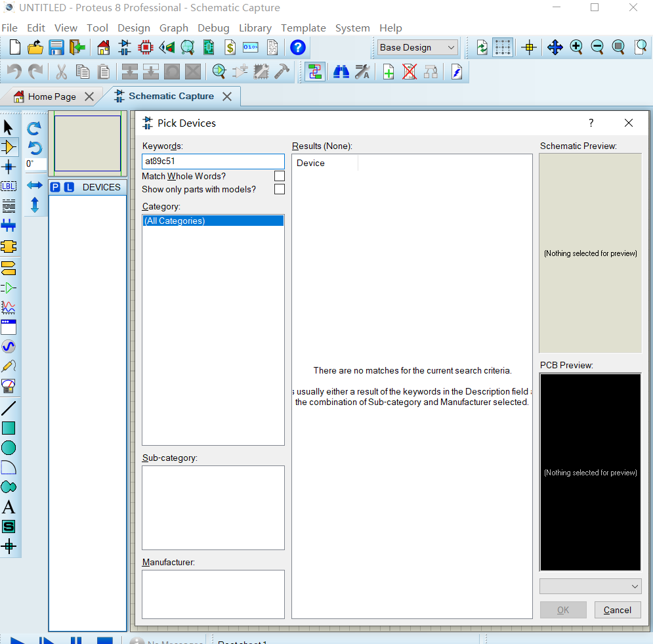Save project floppy disk icon

(56, 47)
